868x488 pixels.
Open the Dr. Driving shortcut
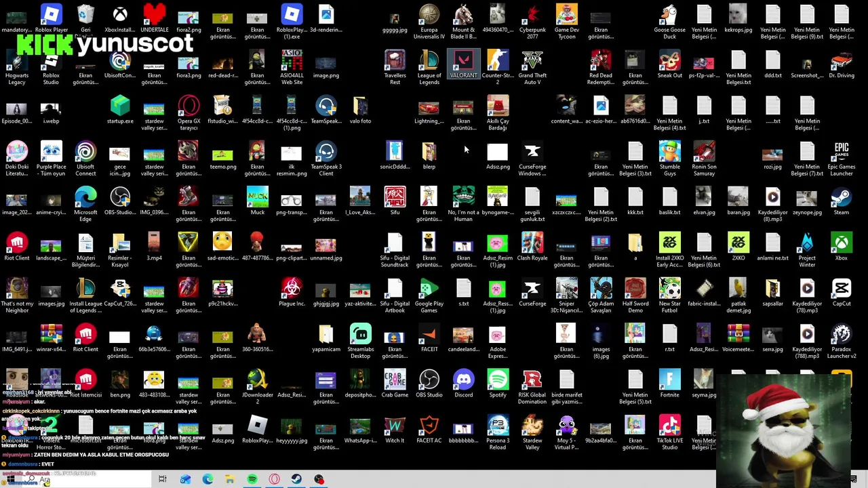click(x=842, y=64)
